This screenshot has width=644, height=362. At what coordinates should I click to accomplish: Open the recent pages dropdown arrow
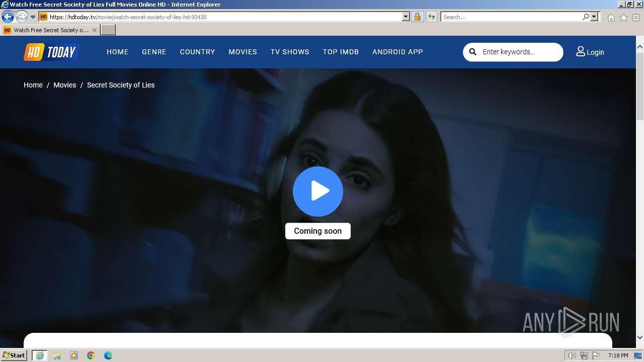coord(33,17)
